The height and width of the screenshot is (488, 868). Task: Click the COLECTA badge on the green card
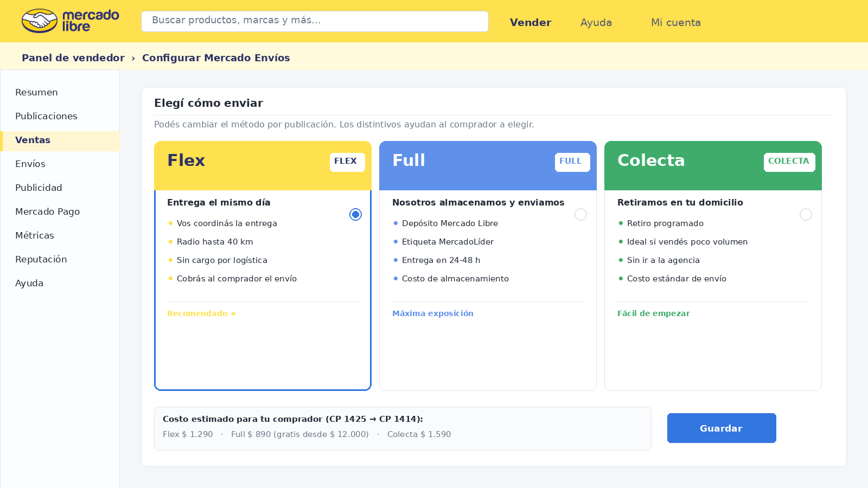pos(789,162)
